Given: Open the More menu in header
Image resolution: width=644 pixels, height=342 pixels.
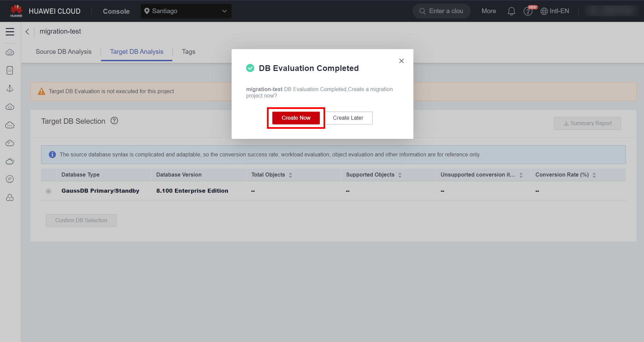Looking at the screenshot, I should pos(488,11).
